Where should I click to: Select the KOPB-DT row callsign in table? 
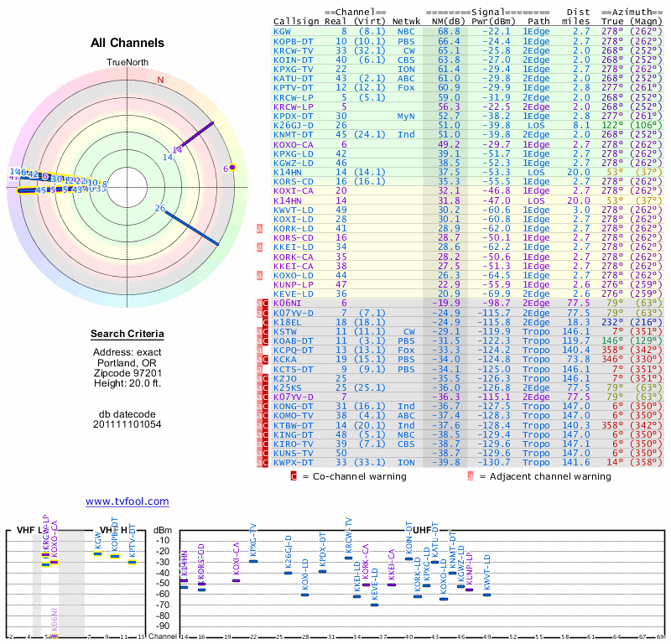click(x=294, y=41)
